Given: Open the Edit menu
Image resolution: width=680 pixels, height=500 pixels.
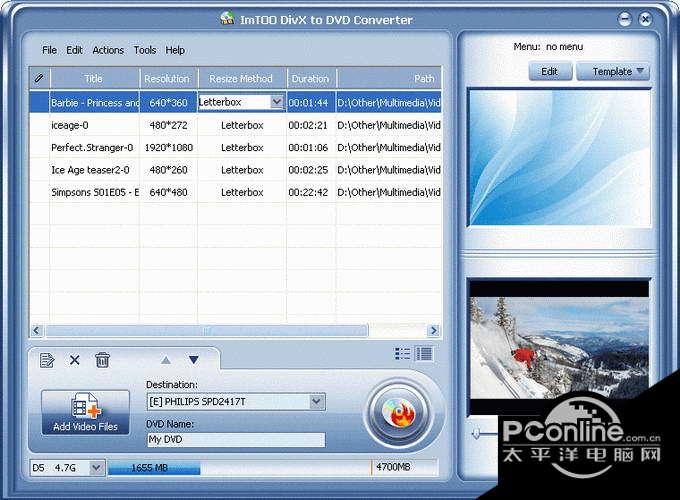Looking at the screenshot, I should click(74, 50).
